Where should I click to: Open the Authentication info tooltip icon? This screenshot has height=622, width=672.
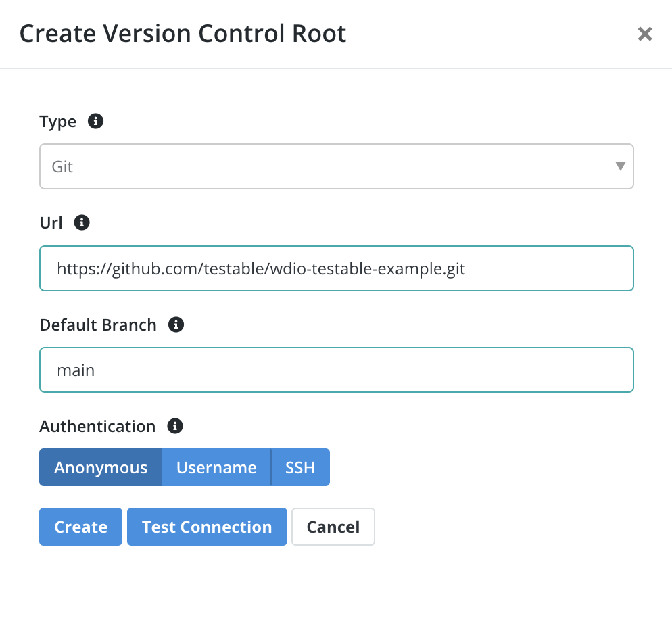[x=175, y=426]
